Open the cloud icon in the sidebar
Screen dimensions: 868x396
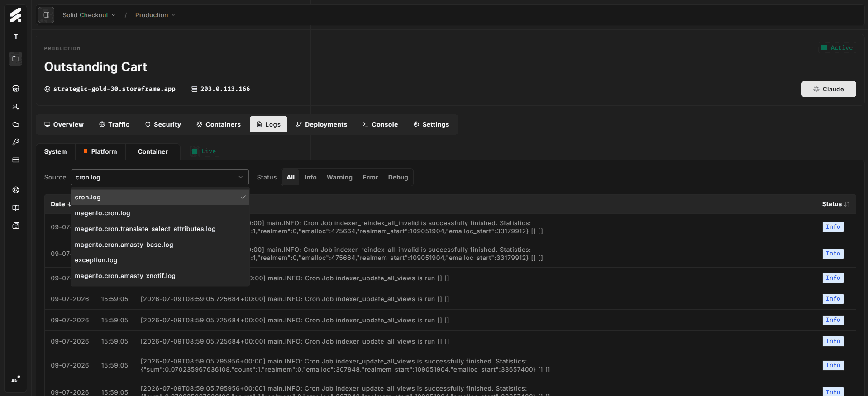pos(16,124)
